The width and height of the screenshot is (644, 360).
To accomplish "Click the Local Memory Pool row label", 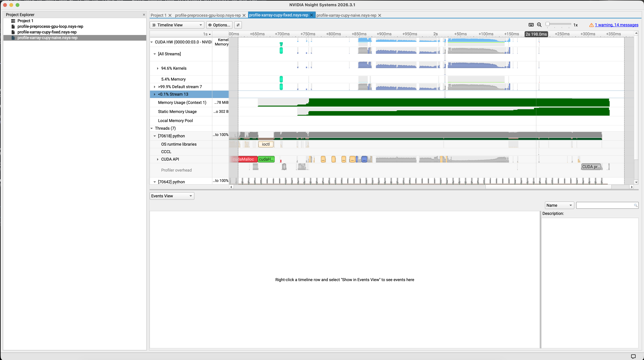I will click(175, 120).
